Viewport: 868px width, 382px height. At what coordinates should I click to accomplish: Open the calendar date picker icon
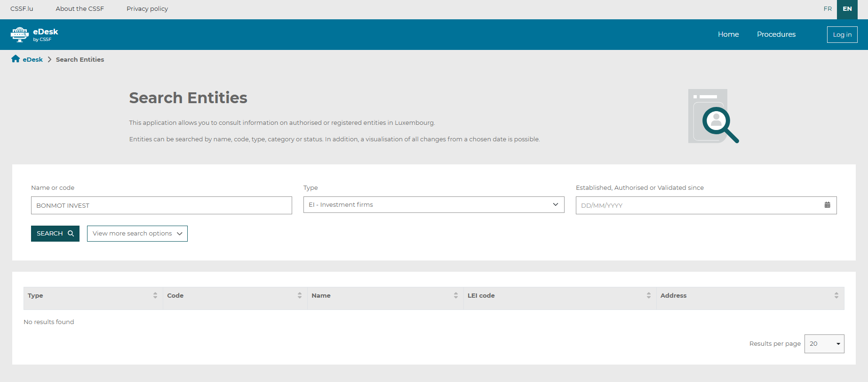(x=827, y=205)
